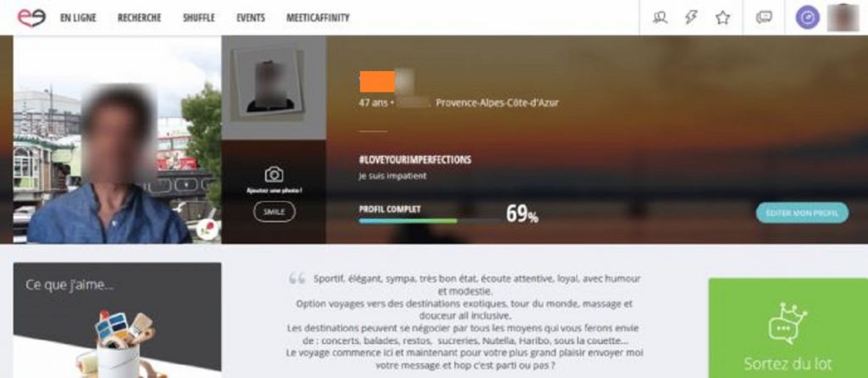
Task: Open the star favorites icon
Action: click(722, 18)
